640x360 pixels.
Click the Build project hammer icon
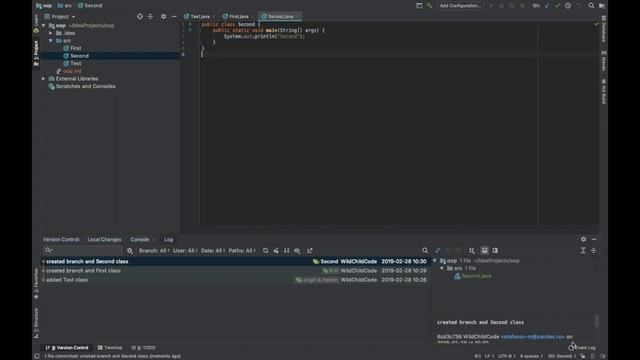point(429,6)
